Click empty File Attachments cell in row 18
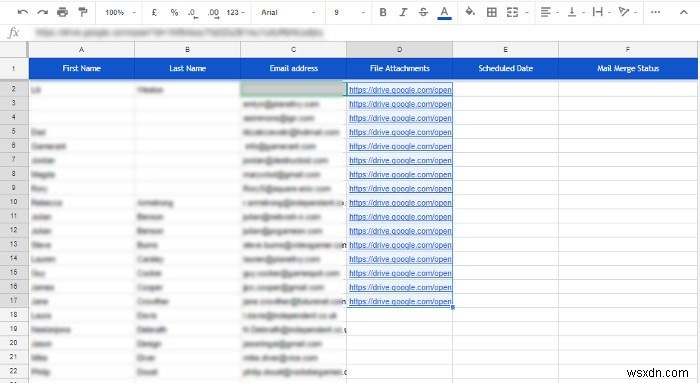Screen dimensions: 700x383 [x=399, y=315]
